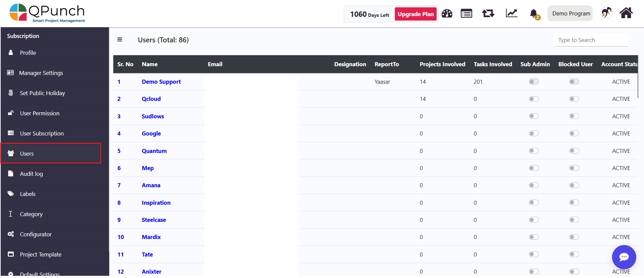Open the dashboard gauge icon in header

tap(447, 14)
